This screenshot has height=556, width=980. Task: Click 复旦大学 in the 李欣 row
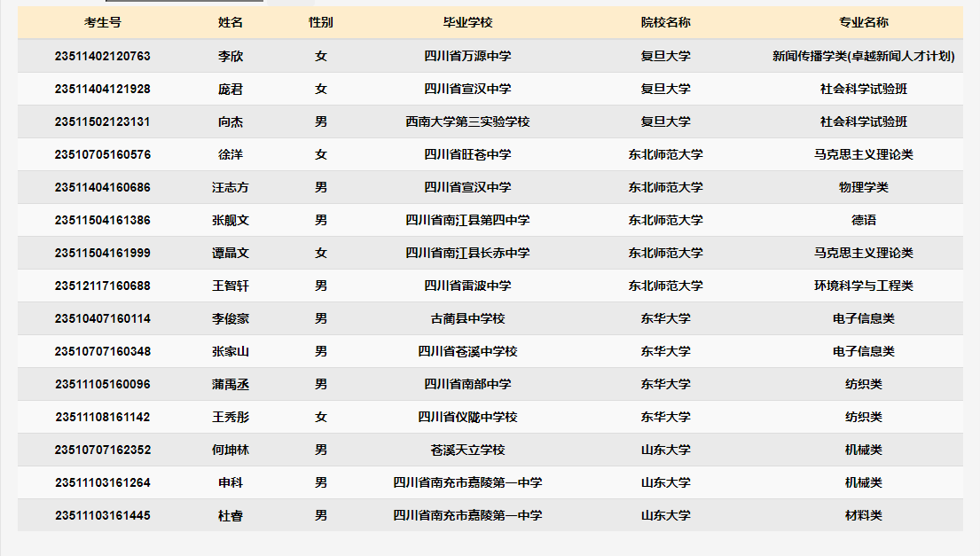click(x=666, y=56)
